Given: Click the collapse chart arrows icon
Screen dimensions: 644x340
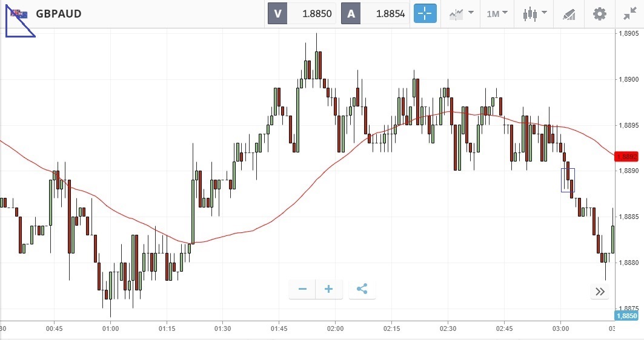Looking at the screenshot, I should coord(629,13).
